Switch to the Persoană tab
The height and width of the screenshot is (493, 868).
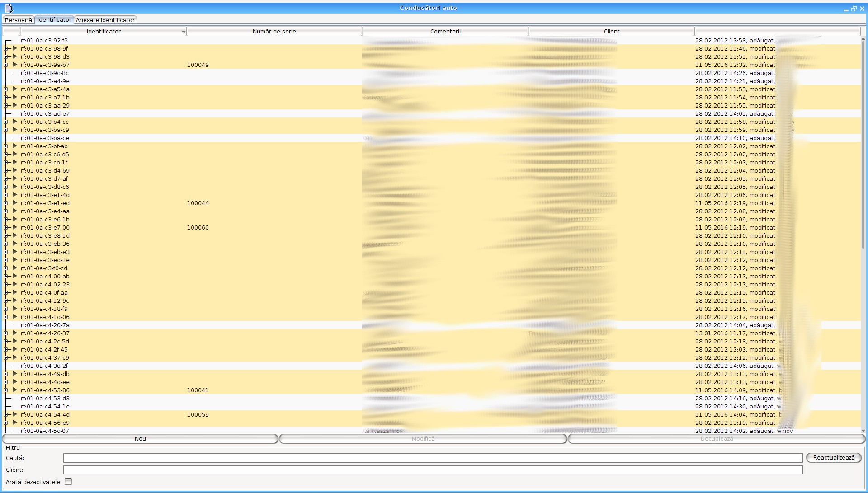click(x=19, y=20)
